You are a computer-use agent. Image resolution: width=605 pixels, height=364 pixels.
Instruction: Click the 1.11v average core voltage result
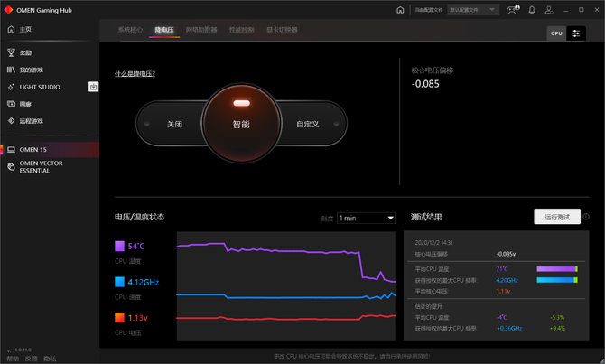click(x=503, y=291)
